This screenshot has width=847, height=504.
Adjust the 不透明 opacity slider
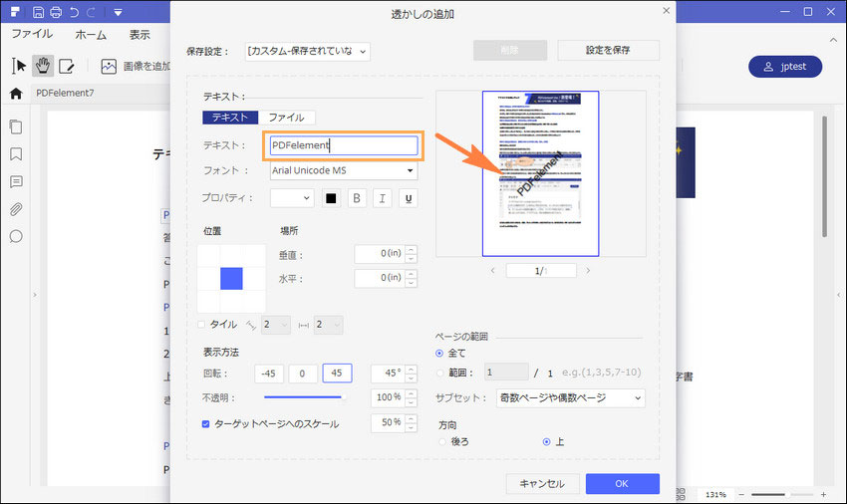pyautogui.click(x=303, y=397)
